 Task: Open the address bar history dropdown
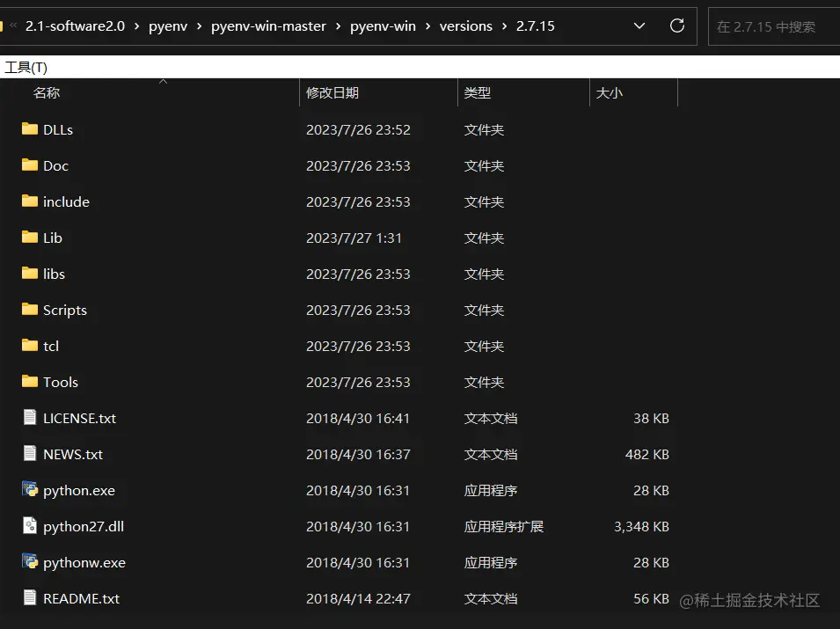coord(639,26)
